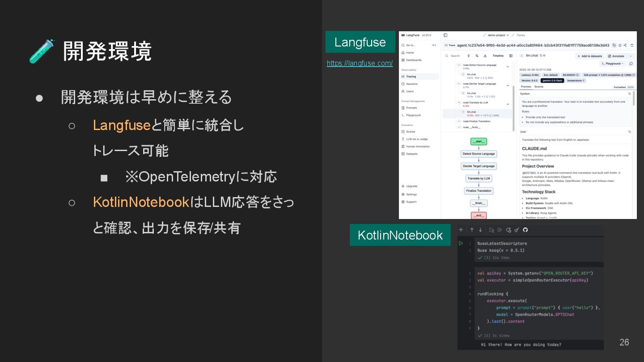Switch view to Formatted
Viewport: 644px width, 362px height.
(619, 87)
